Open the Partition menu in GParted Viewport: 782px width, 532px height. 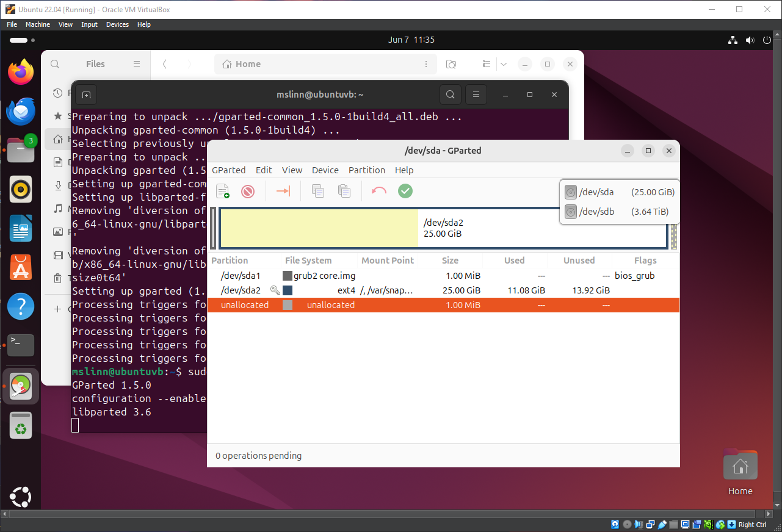[366, 170]
